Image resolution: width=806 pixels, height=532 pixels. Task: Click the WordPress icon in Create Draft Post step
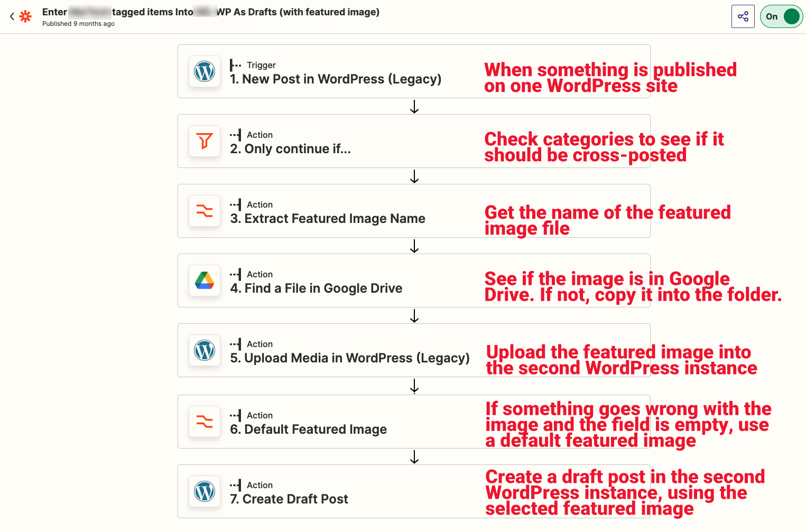pos(205,491)
